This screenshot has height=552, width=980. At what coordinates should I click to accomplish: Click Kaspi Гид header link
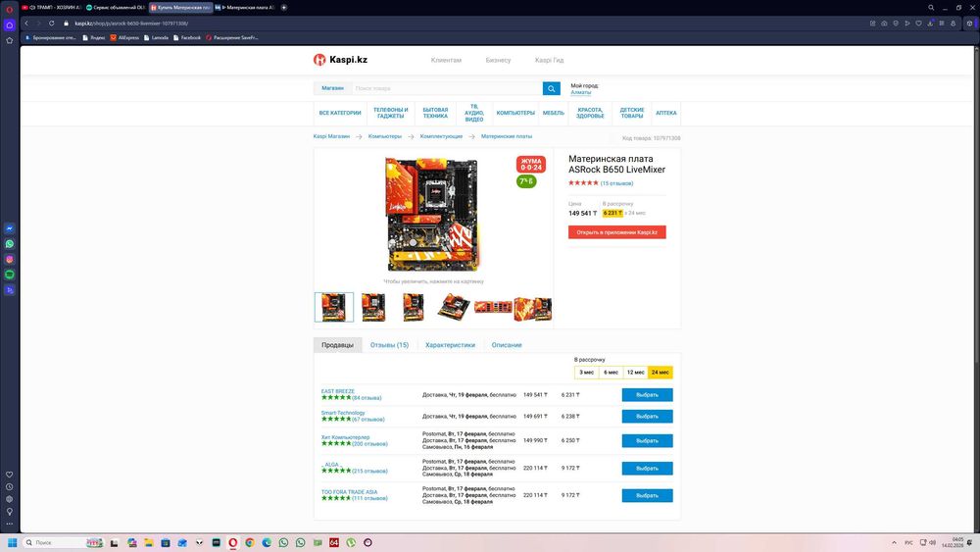pos(550,60)
